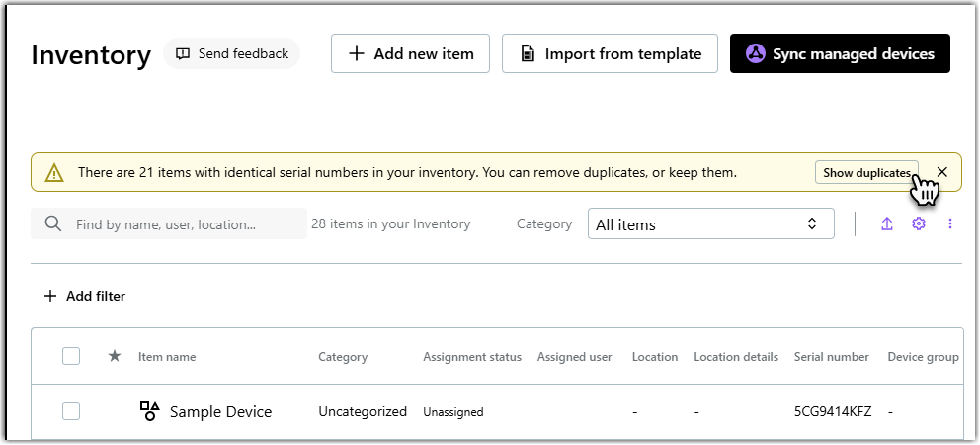Click the star icon in table header
This screenshot has height=445, width=980.
pyautogui.click(x=115, y=357)
